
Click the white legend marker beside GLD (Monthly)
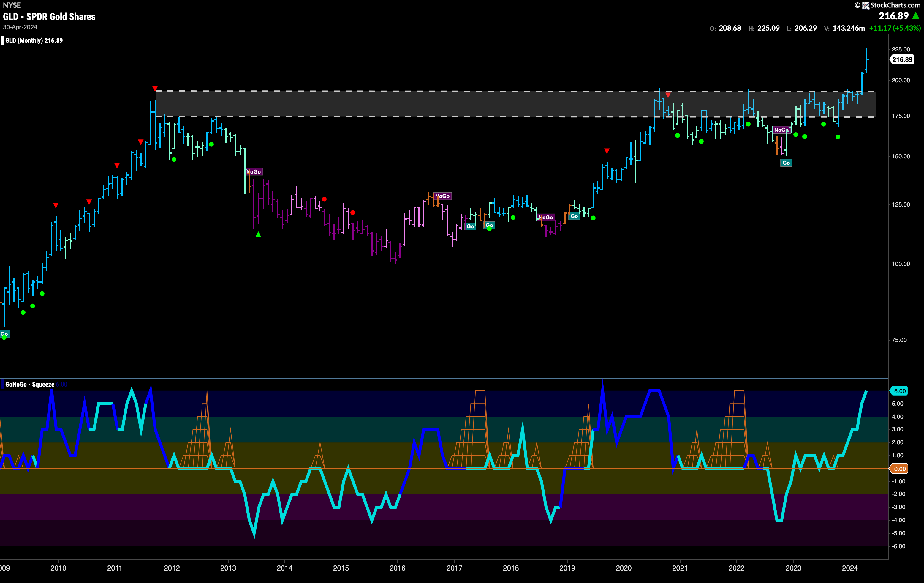coord(2,40)
